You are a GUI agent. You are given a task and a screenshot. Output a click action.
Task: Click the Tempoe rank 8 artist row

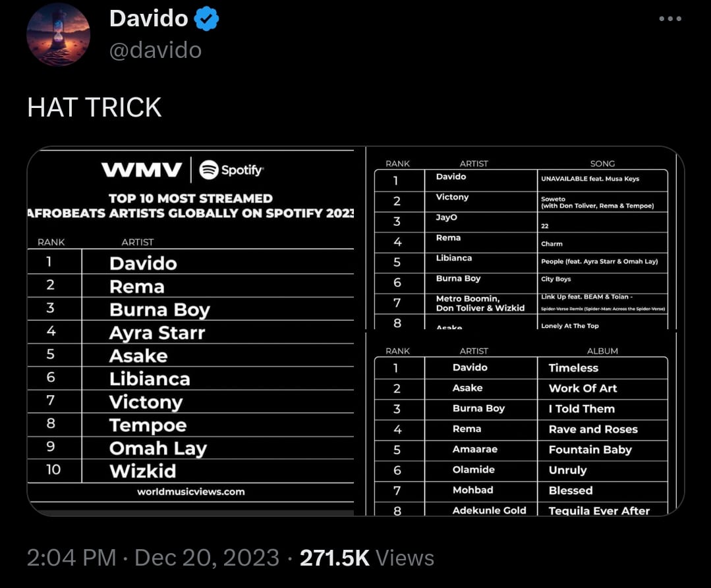point(148,425)
